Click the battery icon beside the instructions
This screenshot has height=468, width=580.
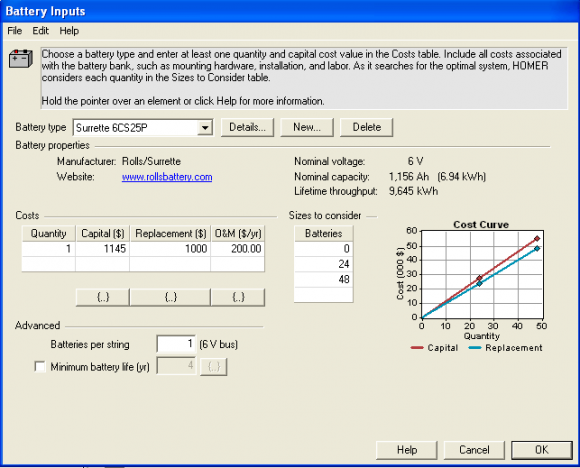tap(21, 58)
